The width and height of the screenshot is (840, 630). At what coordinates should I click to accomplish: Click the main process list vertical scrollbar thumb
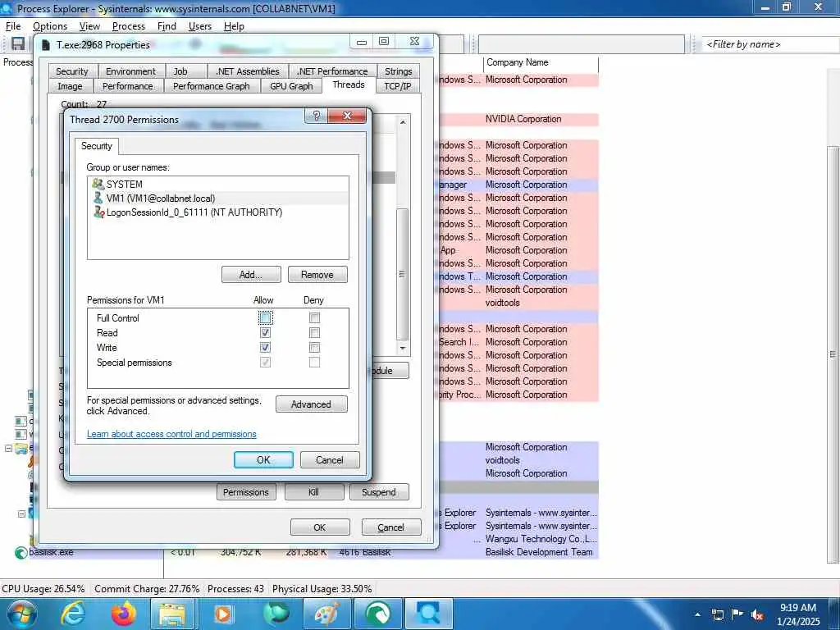tap(833, 354)
